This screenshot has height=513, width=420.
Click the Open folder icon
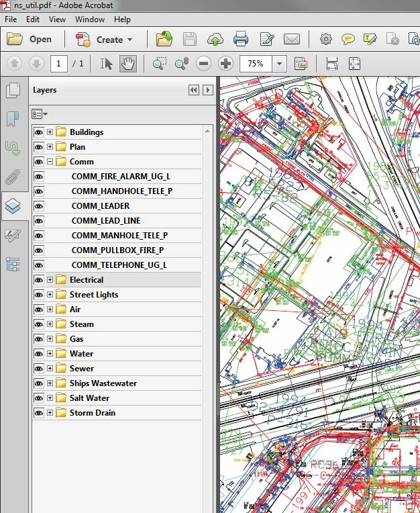coord(15,39)
